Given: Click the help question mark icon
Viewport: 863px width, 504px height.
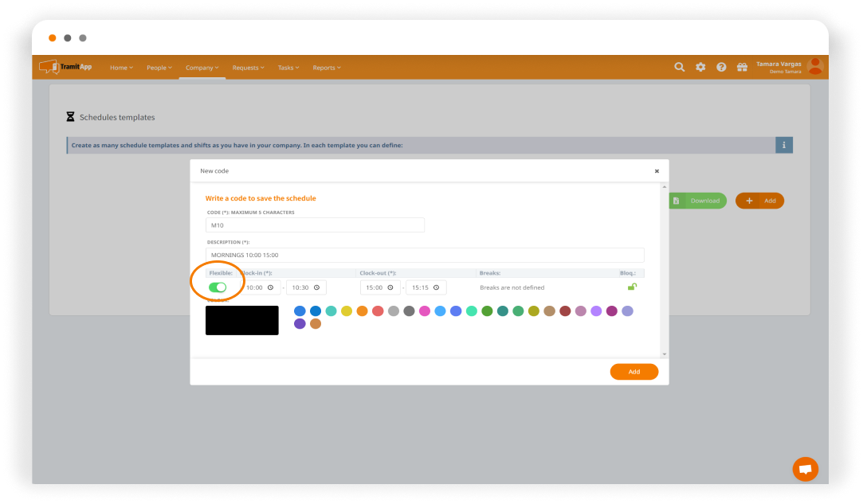Looking at the screenshot, I should point(721,68).
